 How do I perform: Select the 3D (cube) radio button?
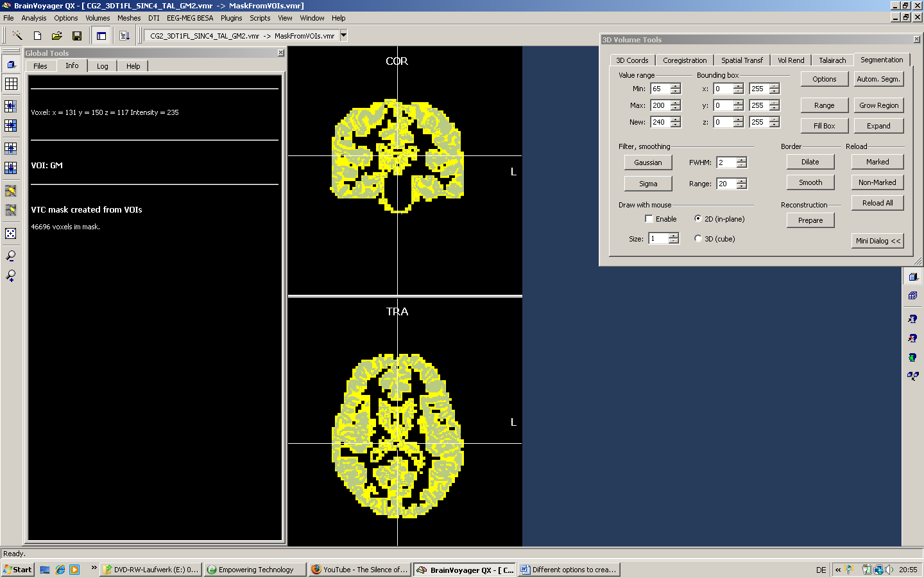click(x=698, y=239)
